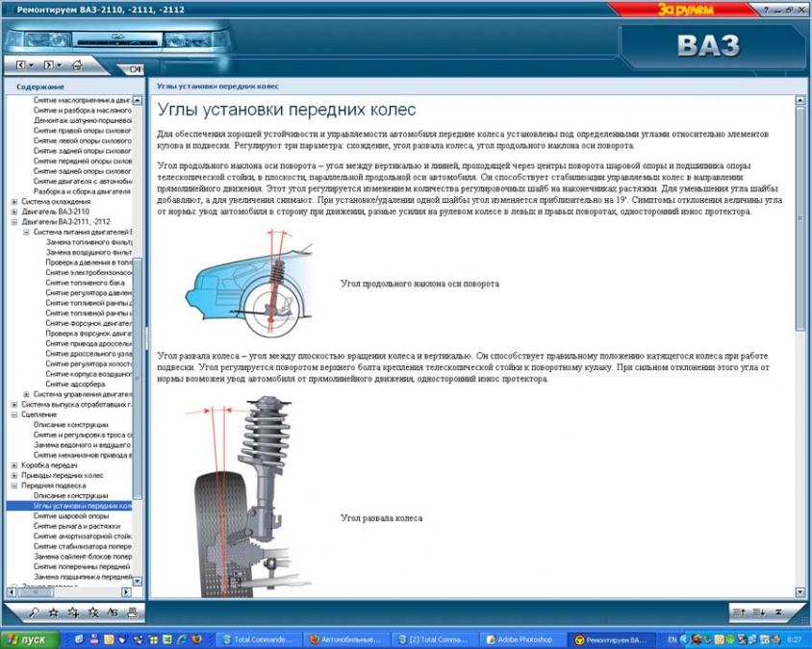This screenshot has height=649, width=812.
Task: Add a bookmark with the star-plus icon
Action: coord(73,612)
